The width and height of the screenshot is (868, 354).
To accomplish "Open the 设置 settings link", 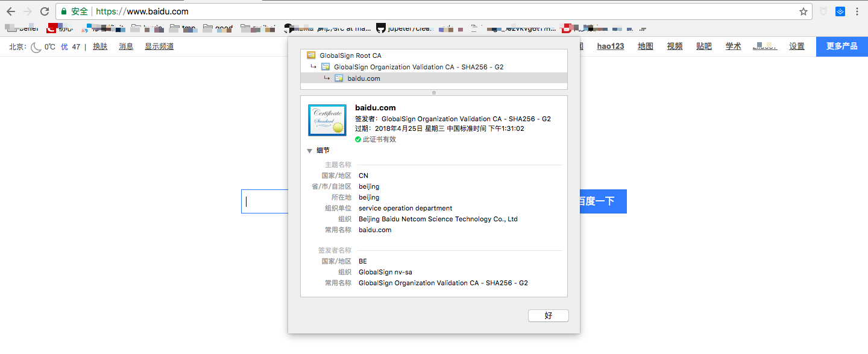I will click(797, 46).
